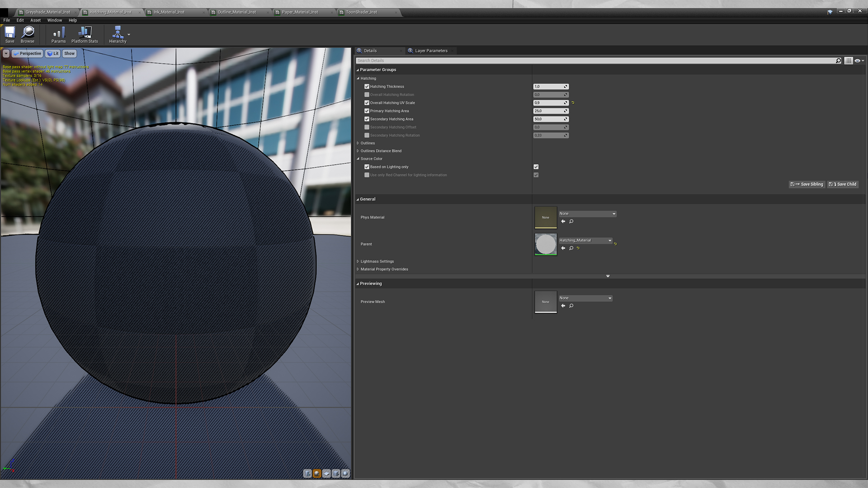Switch to the Layer Parameters tab

tap(430, 51)
